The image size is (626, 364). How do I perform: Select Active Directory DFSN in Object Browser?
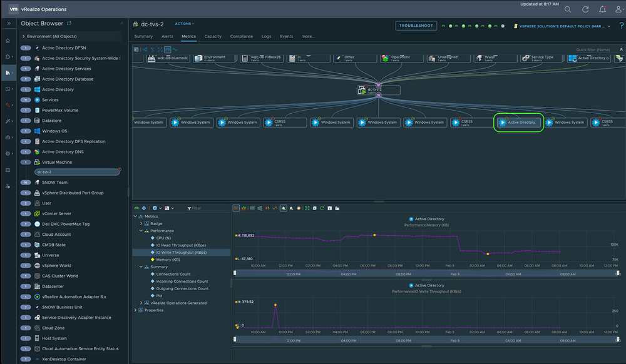(x=64, y=48)
